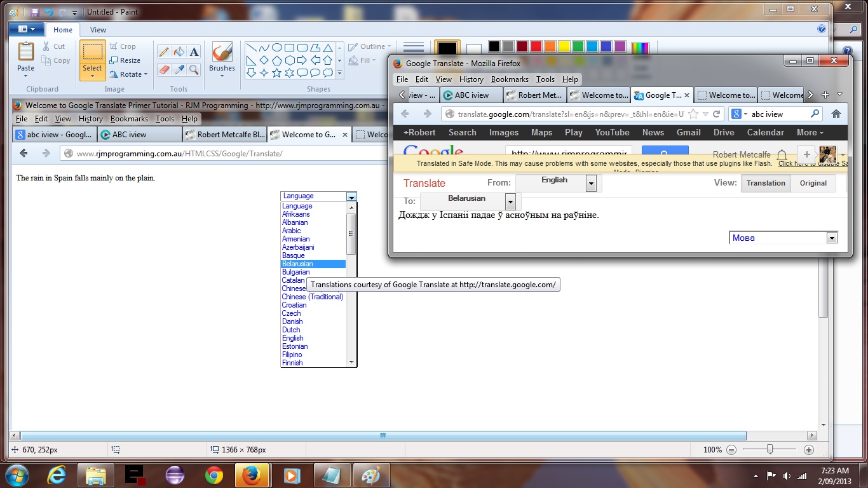Click the Paint zoom slider handle
The width and height of the screenshot is (868, 488).
click(770, 449)
